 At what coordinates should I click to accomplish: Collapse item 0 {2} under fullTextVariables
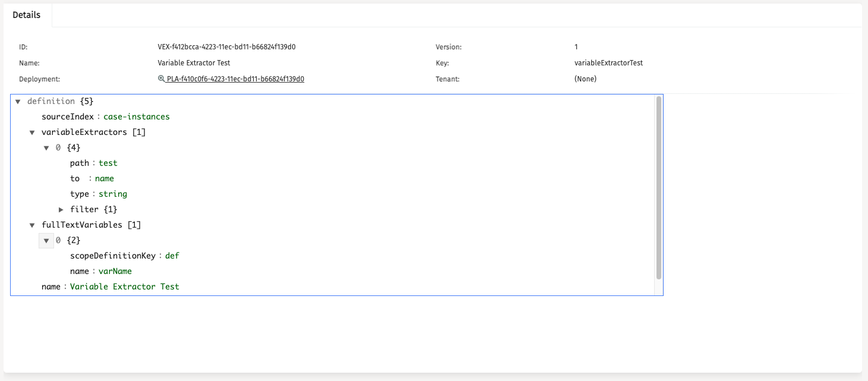(x=46, y=241)
